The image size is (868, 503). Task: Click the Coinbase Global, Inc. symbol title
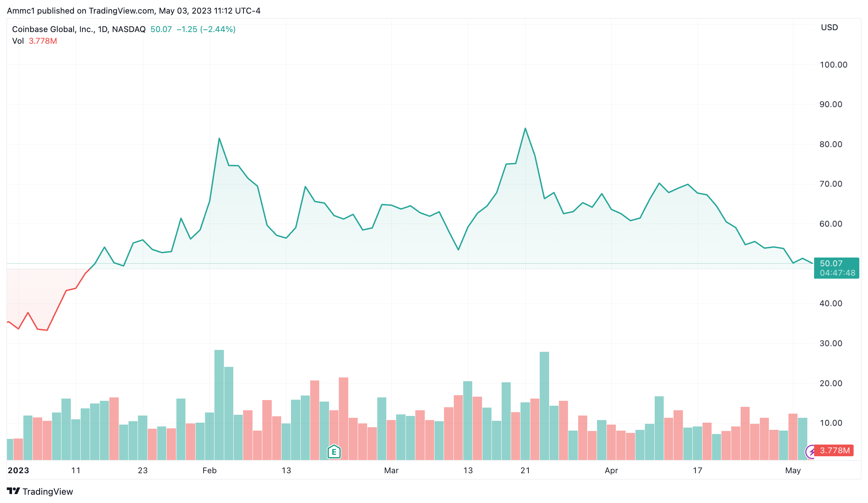[x=79, y=29]
